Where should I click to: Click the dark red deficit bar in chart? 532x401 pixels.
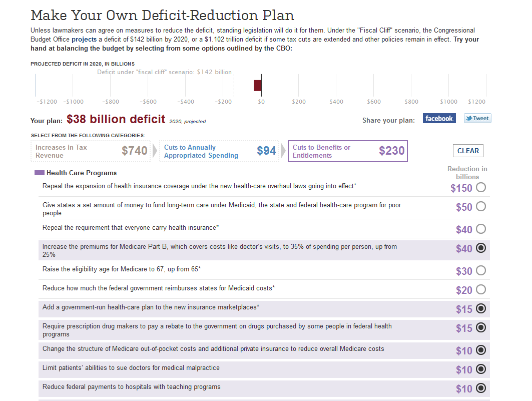tap(257, 86)
